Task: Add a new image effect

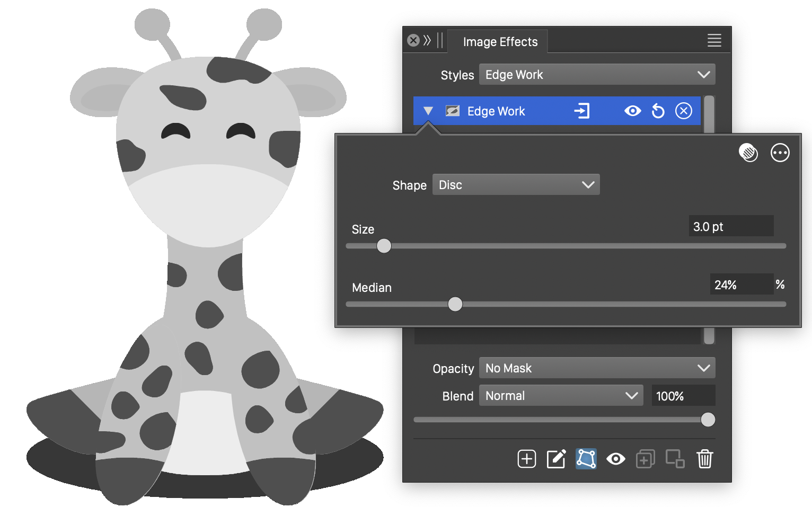Action: point(526,459)
